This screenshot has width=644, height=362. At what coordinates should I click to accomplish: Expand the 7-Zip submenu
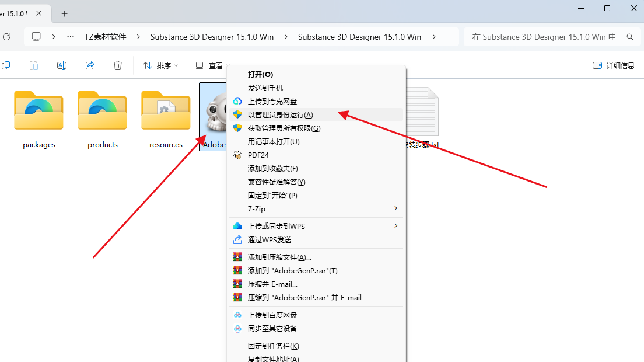(395, 208)
